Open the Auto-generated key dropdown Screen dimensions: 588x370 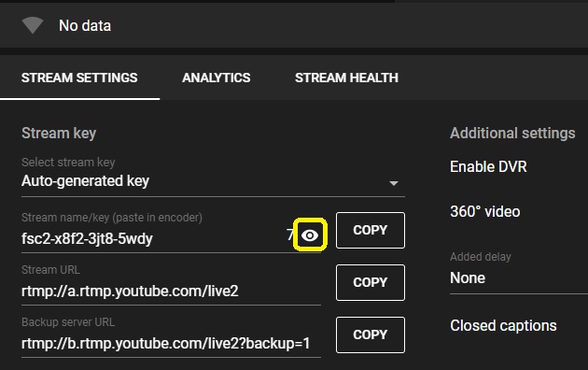tap(213, 181)
